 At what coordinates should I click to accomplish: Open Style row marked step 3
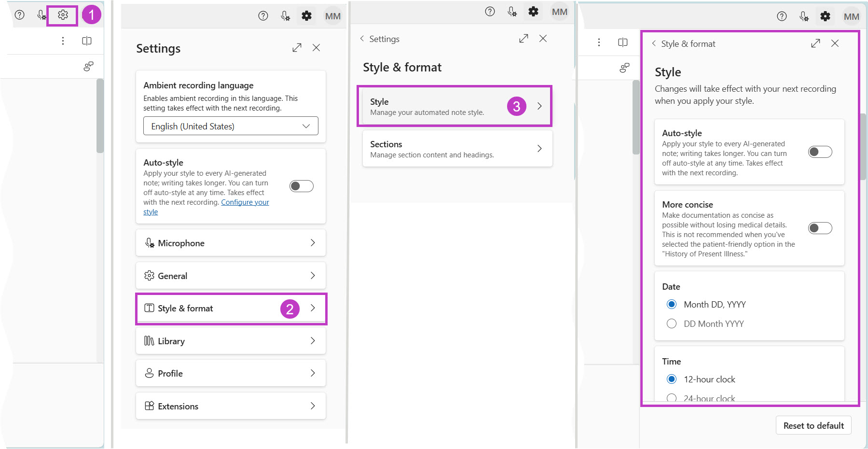(454, 106)
